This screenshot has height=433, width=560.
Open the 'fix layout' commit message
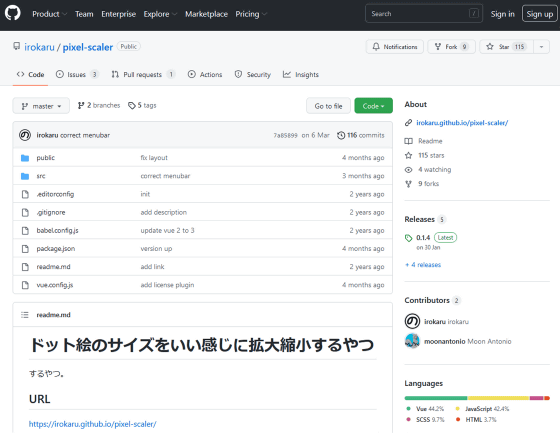[154, 158]
